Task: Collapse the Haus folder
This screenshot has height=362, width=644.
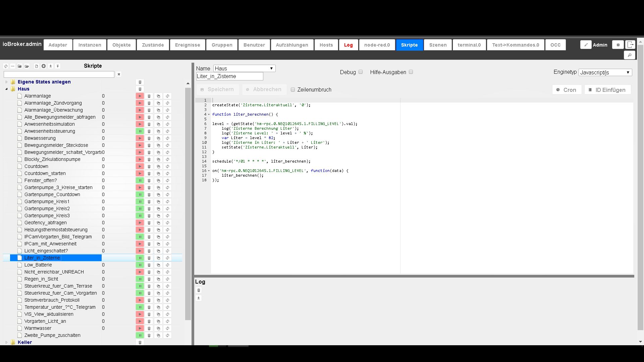Action: (x=6, y=89)
